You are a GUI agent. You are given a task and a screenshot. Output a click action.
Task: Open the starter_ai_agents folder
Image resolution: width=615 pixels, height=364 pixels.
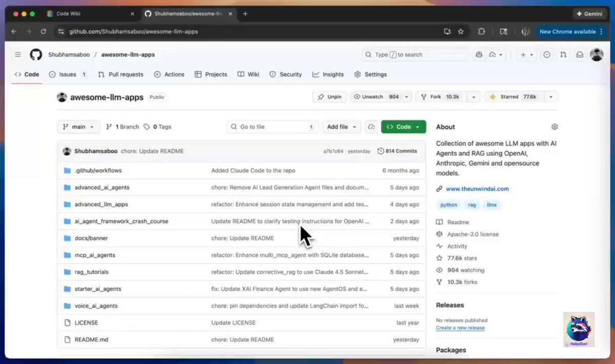(x=98, y=289)
